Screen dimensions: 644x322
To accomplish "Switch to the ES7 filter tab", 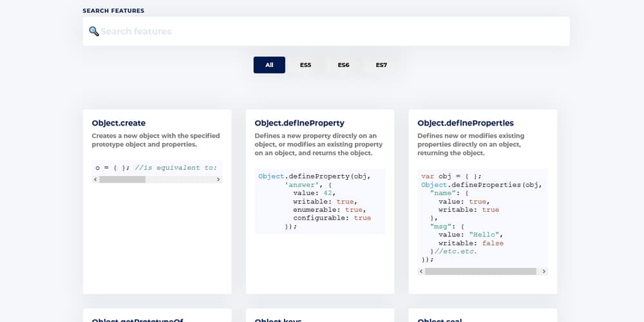I will [x=381, y=65].
